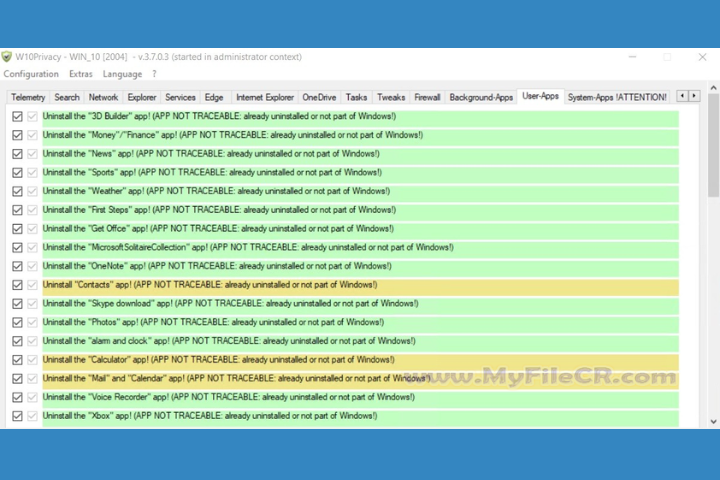Switch to the Tweaks tab
Screen dimensions: 720x480
[391, 97]
